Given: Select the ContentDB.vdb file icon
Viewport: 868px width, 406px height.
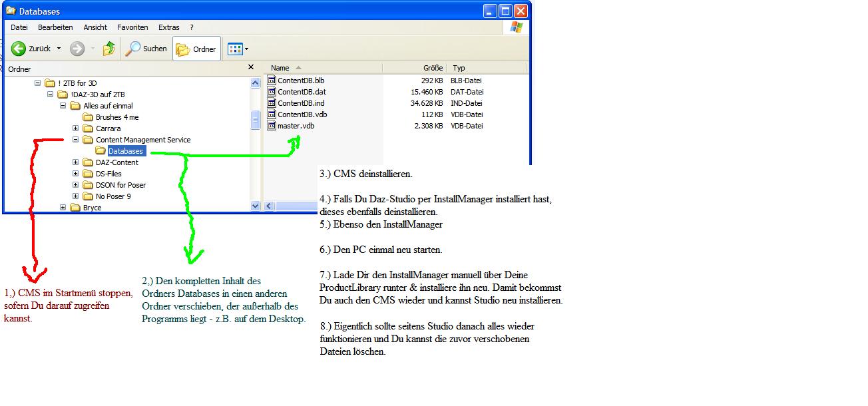Looking at the screenshot, I should [272, 114].
